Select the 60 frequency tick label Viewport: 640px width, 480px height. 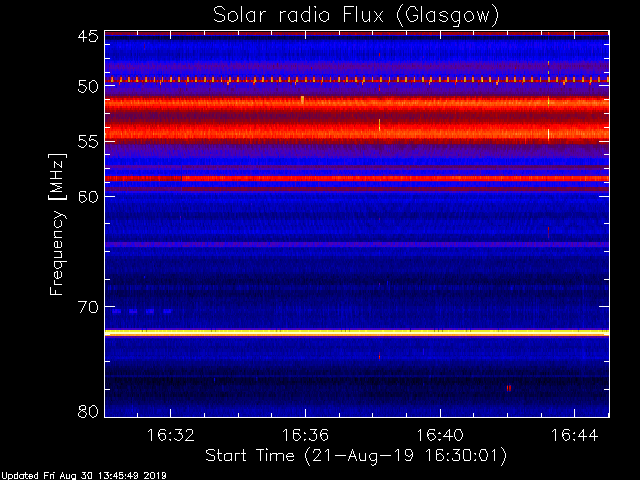click(x=88, y=197)
